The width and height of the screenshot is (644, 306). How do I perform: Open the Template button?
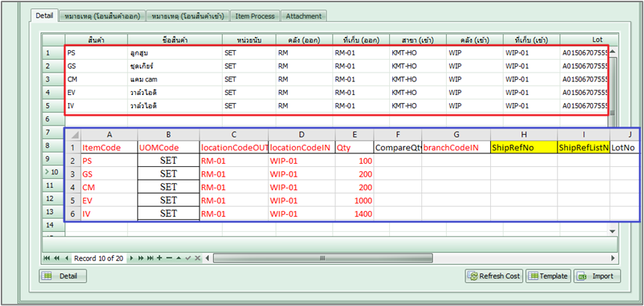point(548,276)
